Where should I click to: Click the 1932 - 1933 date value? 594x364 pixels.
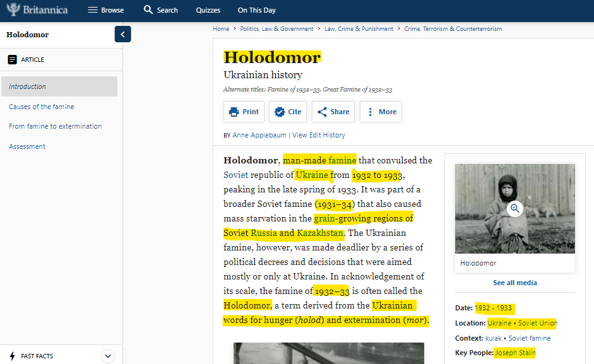[x=493, y=308]
